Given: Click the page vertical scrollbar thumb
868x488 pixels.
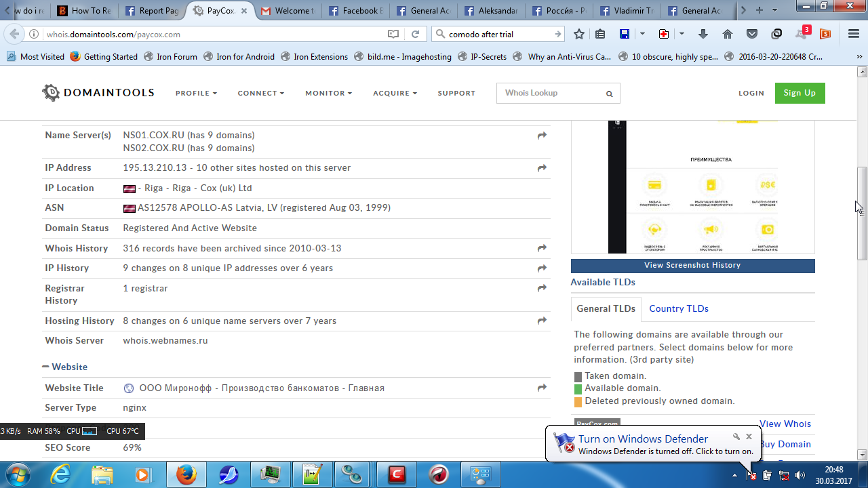Looking at the screenshot, I should [862, 213].
